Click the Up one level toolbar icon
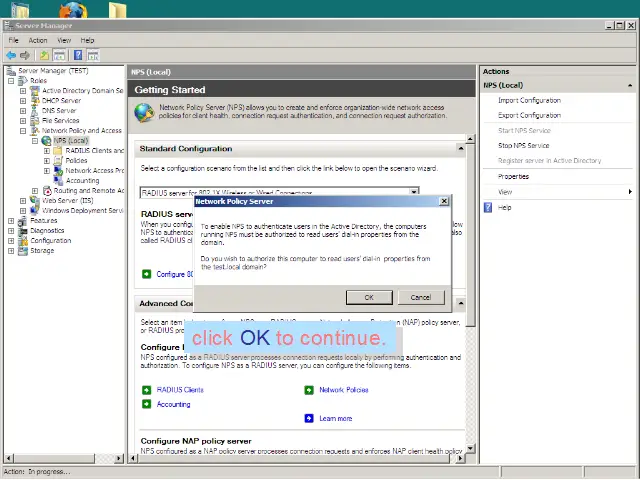The image size is (640, 480). click(44, 55)
